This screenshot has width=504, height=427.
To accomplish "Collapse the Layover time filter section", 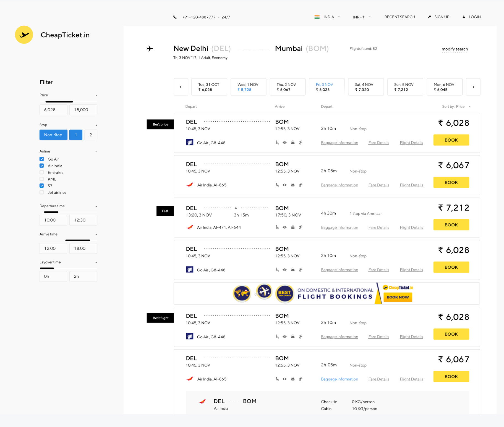I will [x=96, y=262].
